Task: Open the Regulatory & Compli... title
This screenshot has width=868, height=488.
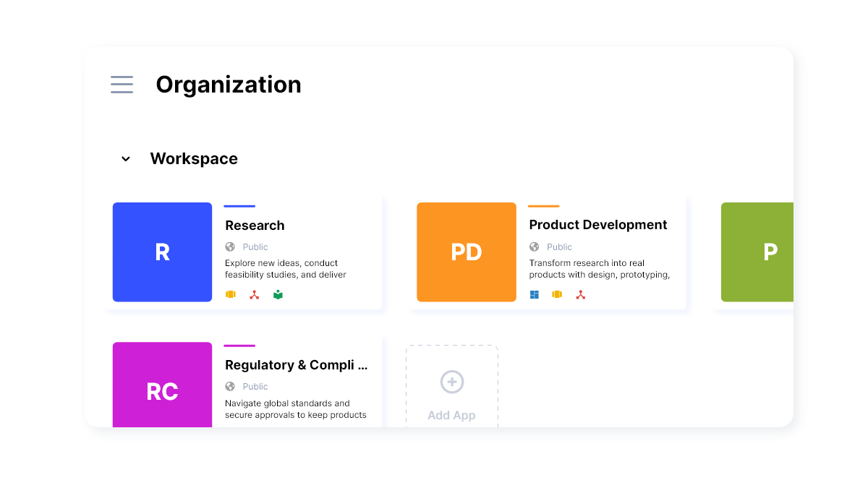Action: 296,365
